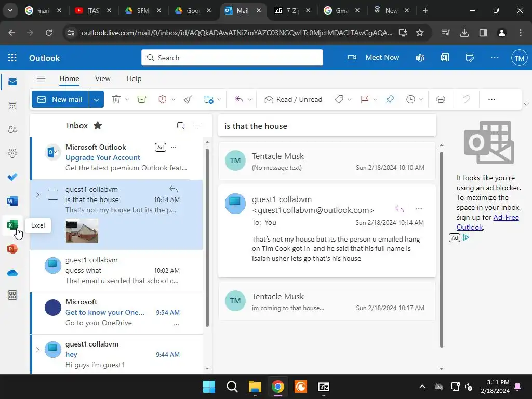532x399 pixels.
Task: Open the Ad-Free Outlook link
Action: 487,222
